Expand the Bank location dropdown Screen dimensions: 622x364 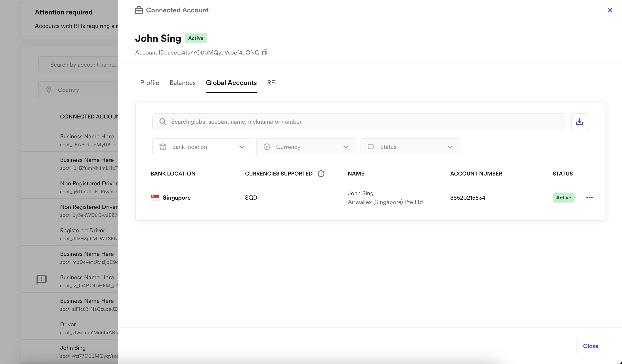202,147
